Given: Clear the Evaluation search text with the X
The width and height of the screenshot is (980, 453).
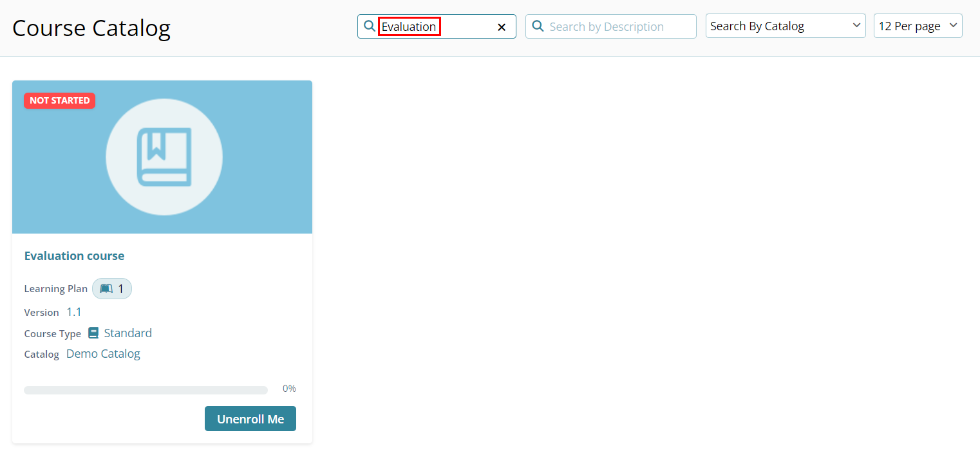Looking at the screenshot, I should tap(502, 27).
